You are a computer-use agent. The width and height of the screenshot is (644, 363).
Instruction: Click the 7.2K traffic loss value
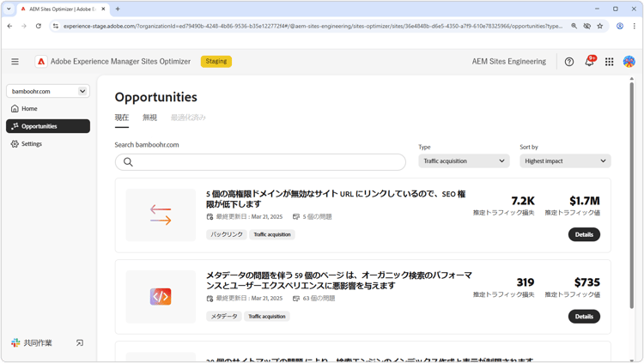point(523,201)
